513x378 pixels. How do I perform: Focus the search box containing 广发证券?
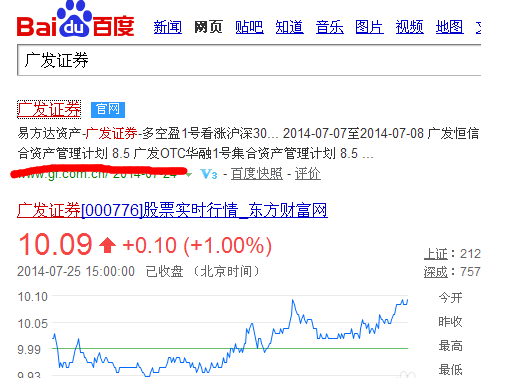[249, 60]
